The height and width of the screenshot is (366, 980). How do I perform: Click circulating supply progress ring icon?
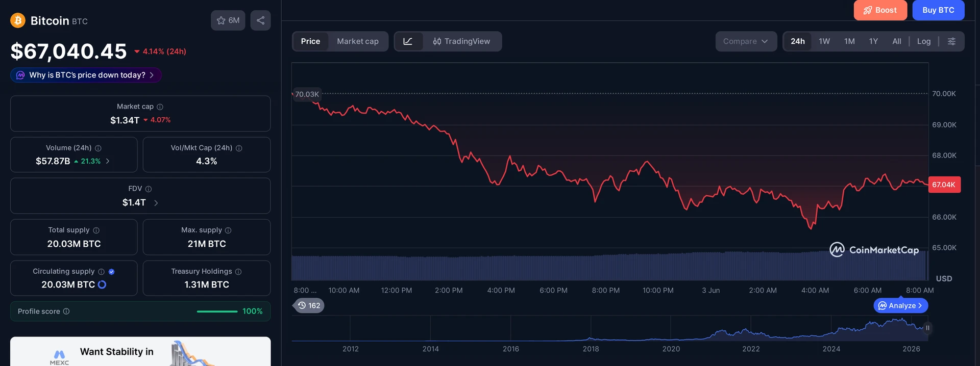point(102,284)
